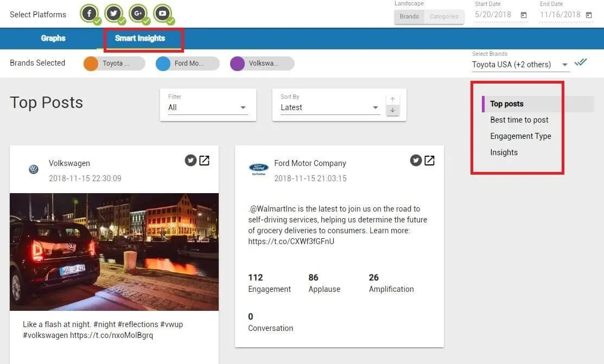Go to Best time to post
Image resolution: width=604 pixels, height=364 pixels.
[x=519, y=120]
